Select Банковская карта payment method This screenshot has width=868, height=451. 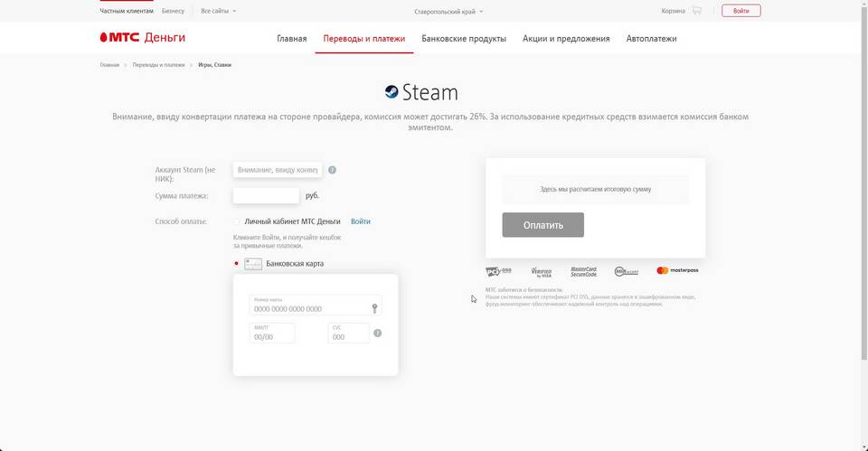(236, 263)
